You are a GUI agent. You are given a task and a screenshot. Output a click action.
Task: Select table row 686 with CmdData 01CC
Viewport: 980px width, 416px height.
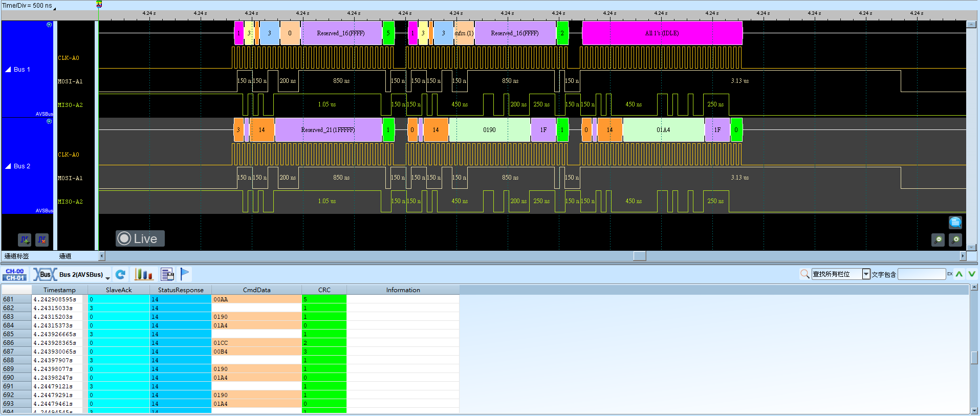click(x=230, y=343)
